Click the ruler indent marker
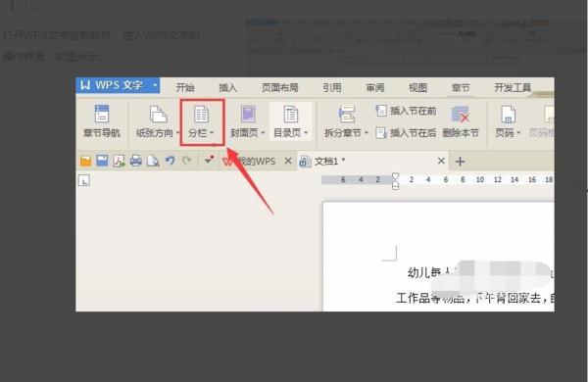The width and height of the screenshot is (588, 382). click(x=395, y=181)
